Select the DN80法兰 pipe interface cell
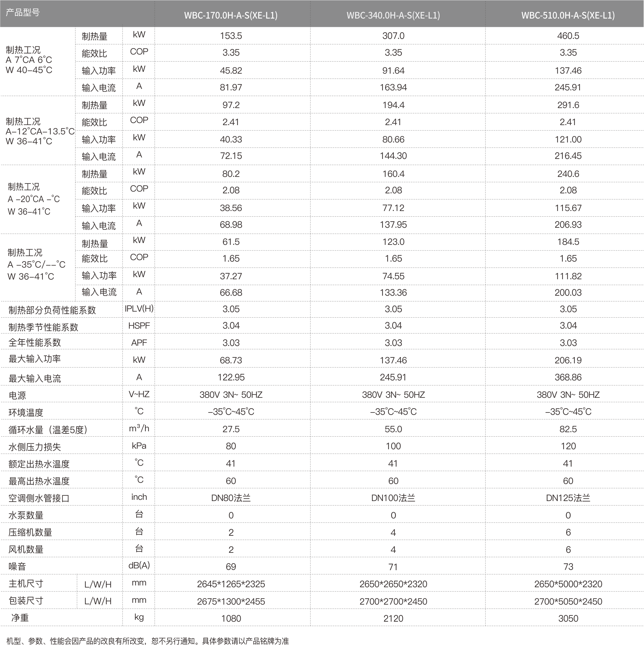The height and width of the screenshot is (645, 644). tap(231, 498)
